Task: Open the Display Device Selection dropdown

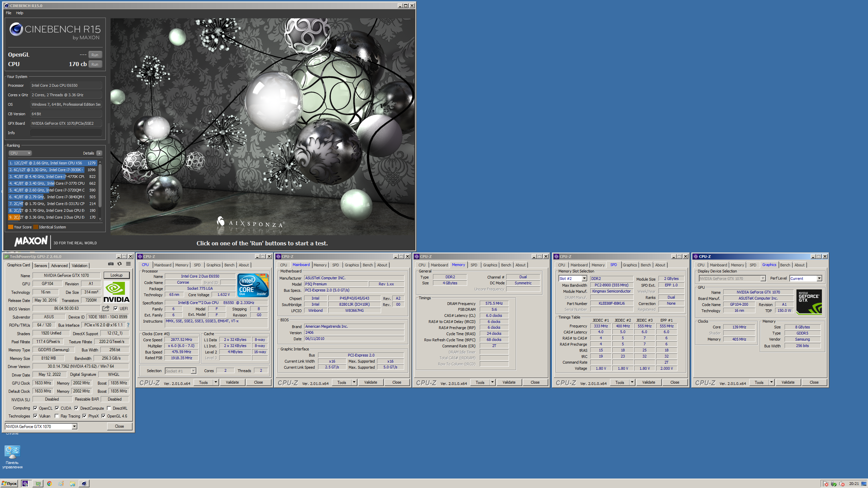Action: pos(732,278)
